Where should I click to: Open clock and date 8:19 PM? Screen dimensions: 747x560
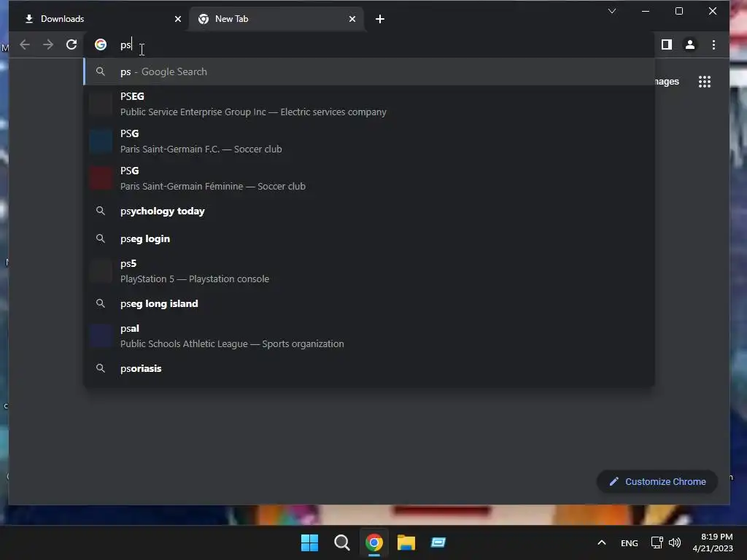click(713, 542)
